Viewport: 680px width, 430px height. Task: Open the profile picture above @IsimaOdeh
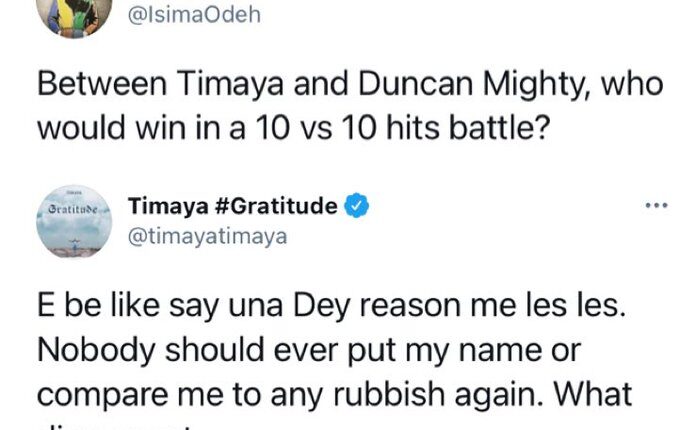(x=72, y=15)
